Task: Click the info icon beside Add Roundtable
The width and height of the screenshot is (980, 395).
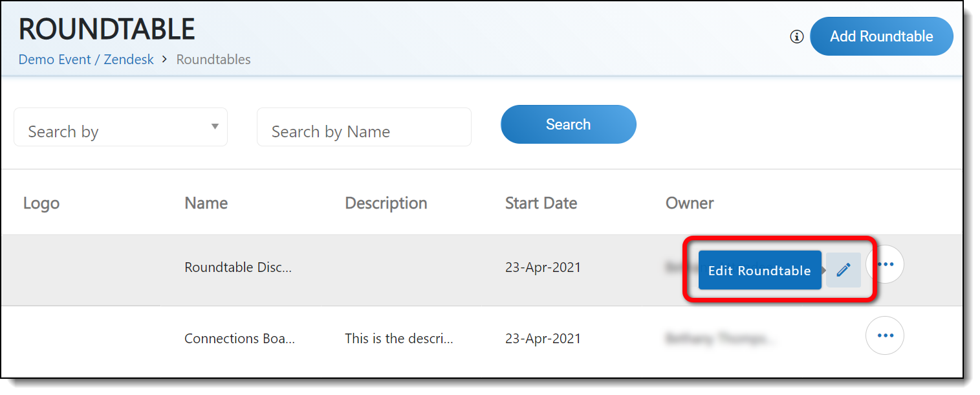Action: coord(797,37)
